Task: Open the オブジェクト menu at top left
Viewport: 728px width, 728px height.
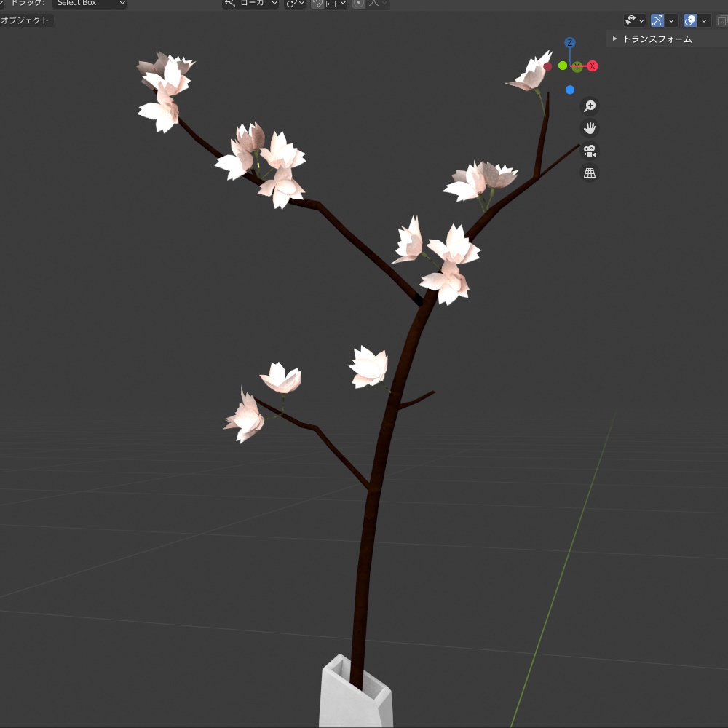Action: [x=24, y=20]
